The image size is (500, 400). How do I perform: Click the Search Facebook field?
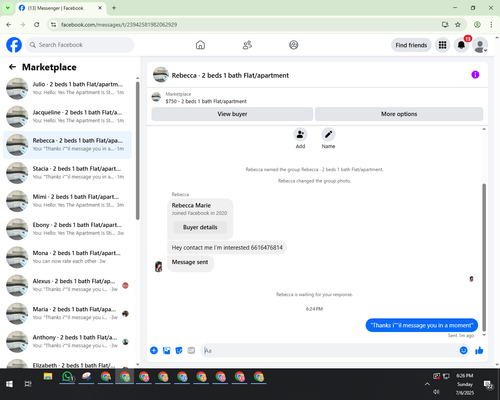click(80, 45)
